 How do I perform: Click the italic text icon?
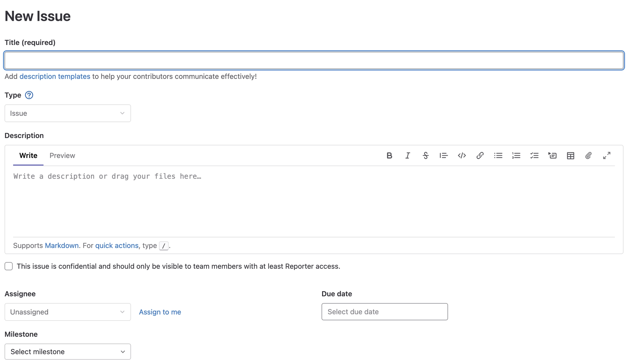pyautogui.click(x=407, y=156)
